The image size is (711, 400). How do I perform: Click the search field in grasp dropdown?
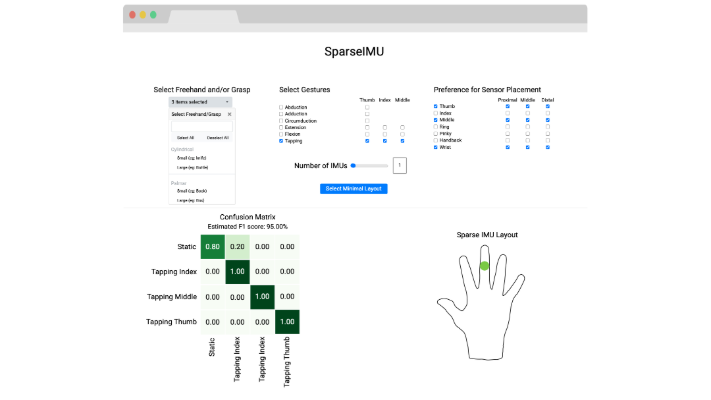[201, 126]
